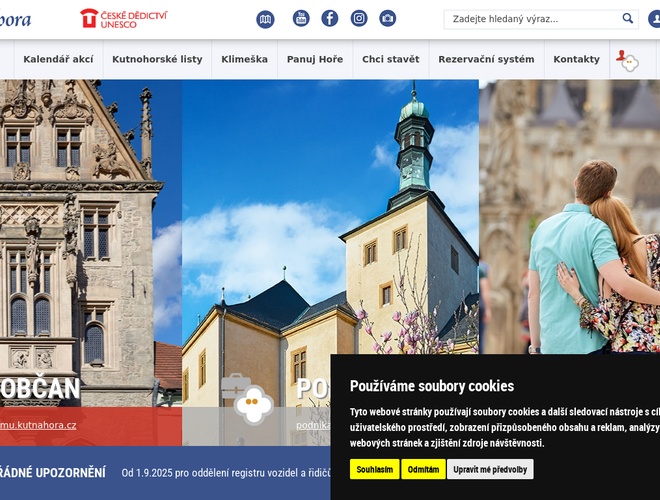Visit the Facebook page icon

tap(330, 19)
